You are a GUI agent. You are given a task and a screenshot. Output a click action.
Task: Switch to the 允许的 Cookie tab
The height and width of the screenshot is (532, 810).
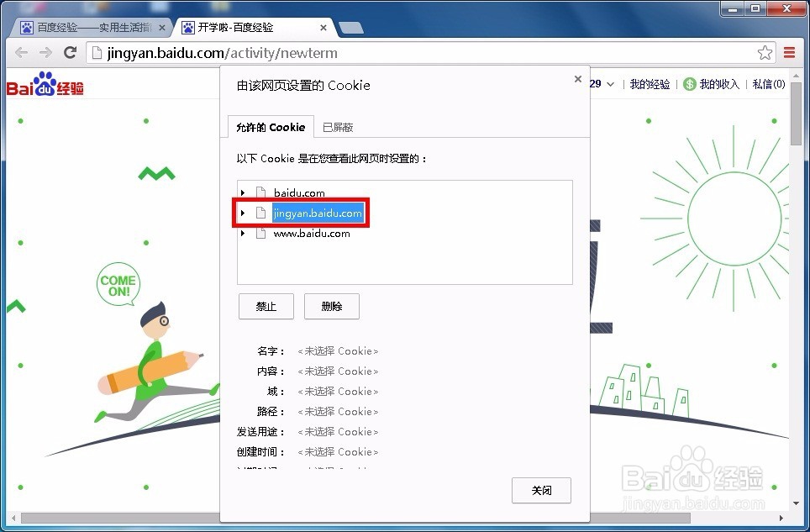[x=271, y=127]
